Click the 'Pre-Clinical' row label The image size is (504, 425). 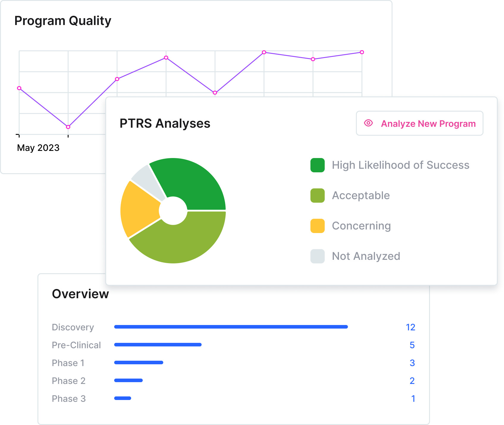(76, 345)
